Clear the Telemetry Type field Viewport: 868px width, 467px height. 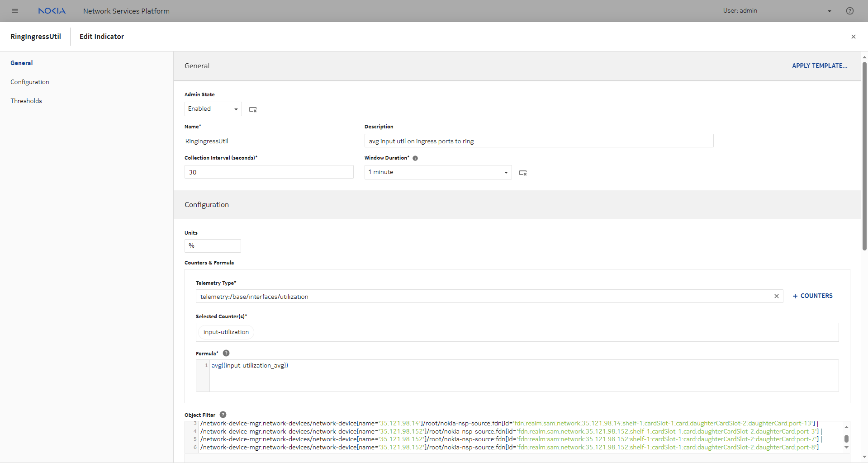click(777, 296)
